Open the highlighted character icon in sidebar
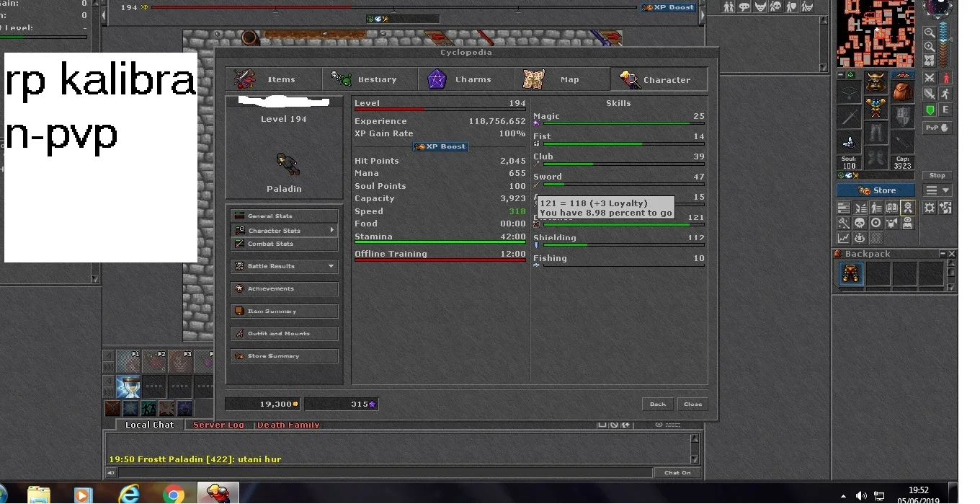This screenshot has height=504, width=980. point(907,208)
